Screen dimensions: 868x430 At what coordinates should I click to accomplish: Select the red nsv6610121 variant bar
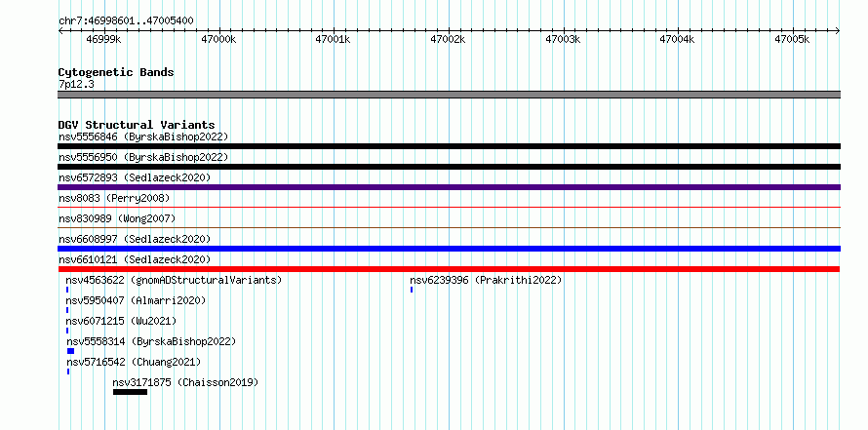(x=449, y=269)
